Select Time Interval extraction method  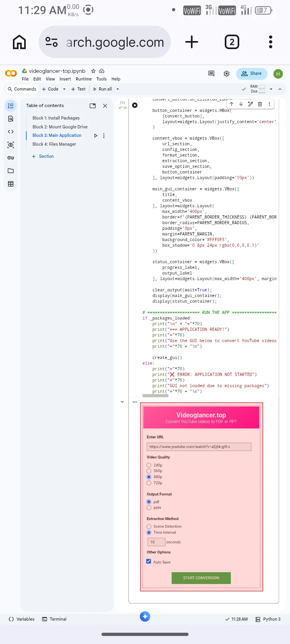149,533
